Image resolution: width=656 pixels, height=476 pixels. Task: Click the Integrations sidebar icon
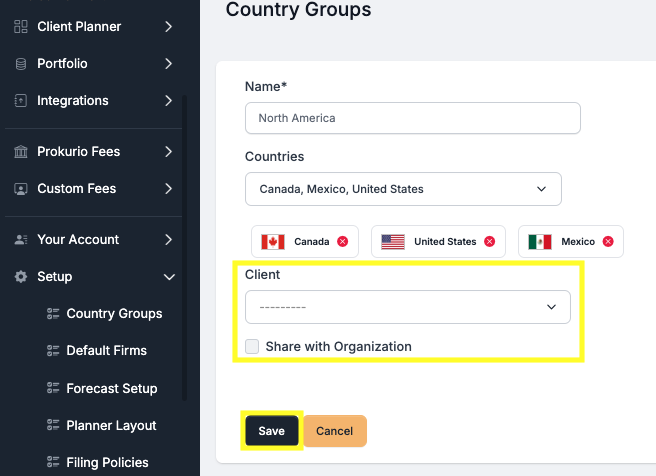pos(21,100)
